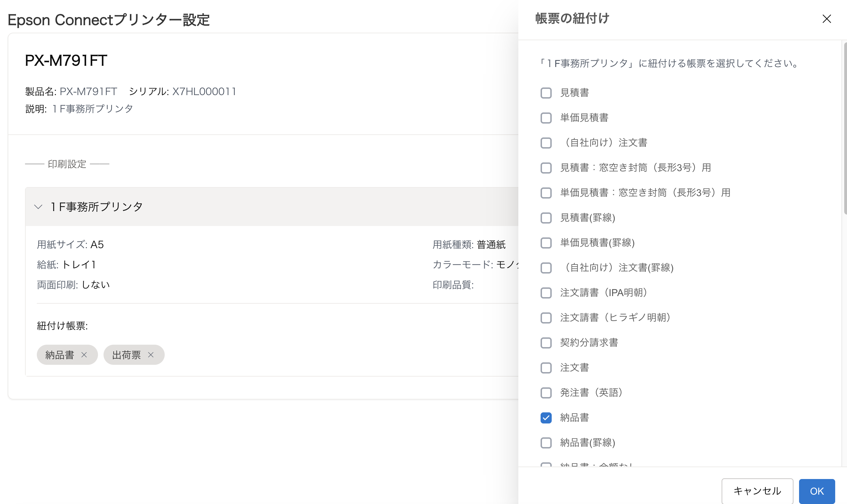The width and height of the screenshot is (847, 504).
Task: Click the PX-M791FT printer heading
Action: click(66, 61)
